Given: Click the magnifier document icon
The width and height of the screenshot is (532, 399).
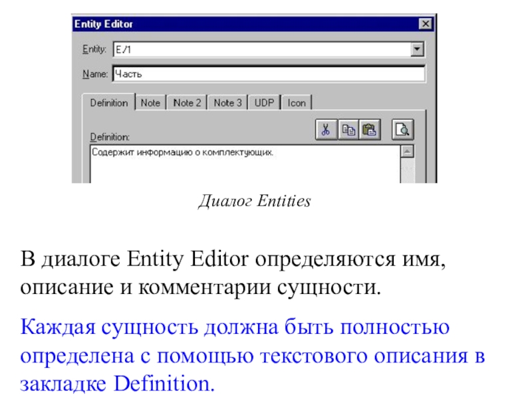Looking at the screenshot, I should [x=402, y=130].
